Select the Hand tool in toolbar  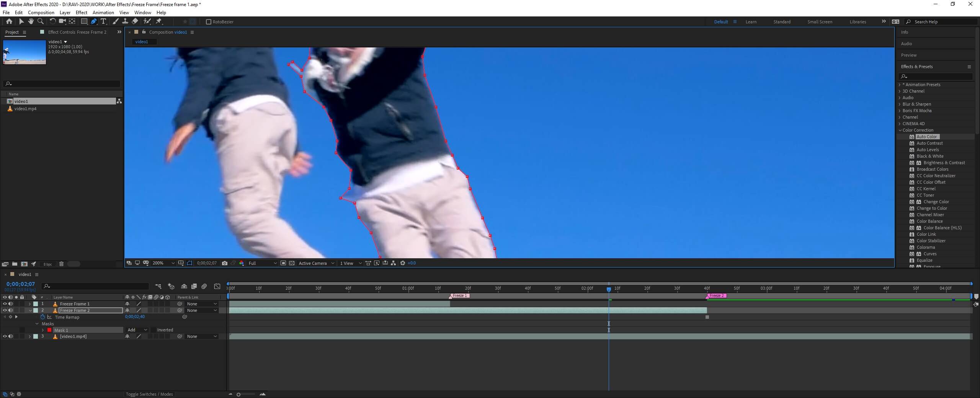(x=31, y=21)
